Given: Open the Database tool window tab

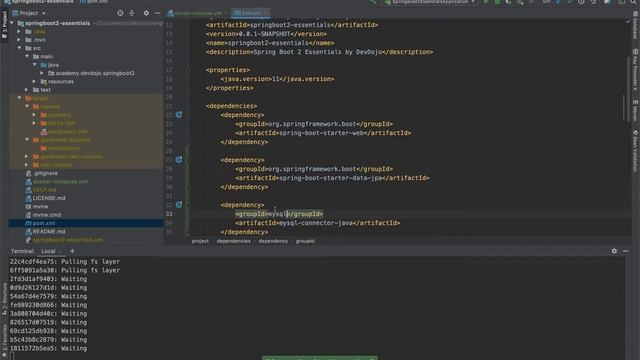Looking at the screenshot, I should [x=636, y=26].
